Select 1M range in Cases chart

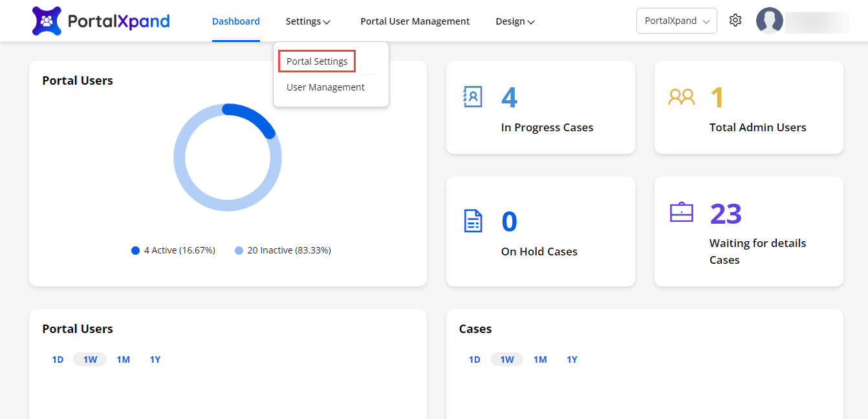pos(540,360)
